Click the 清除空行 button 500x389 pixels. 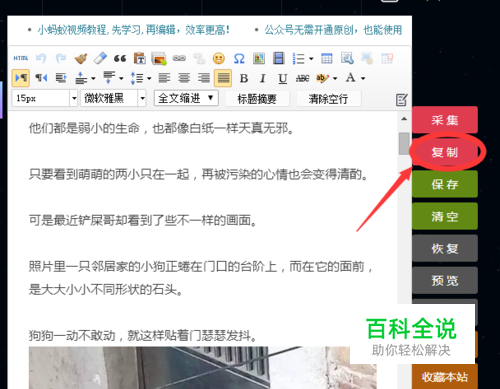328,99
